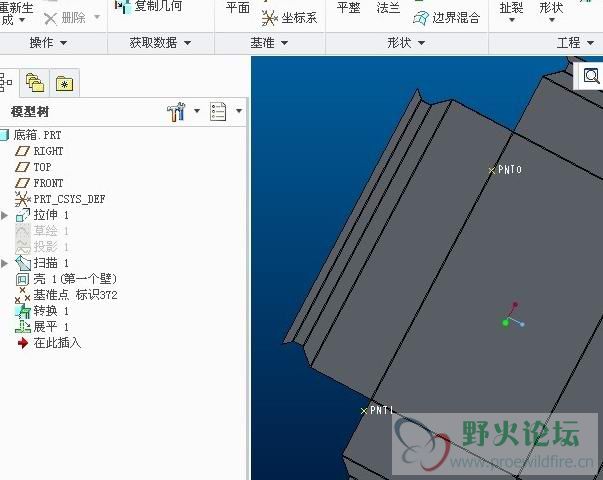603x480 pixels.
Task: Expand the 扫描 1 tree node
Action: (x=5, y=263)
